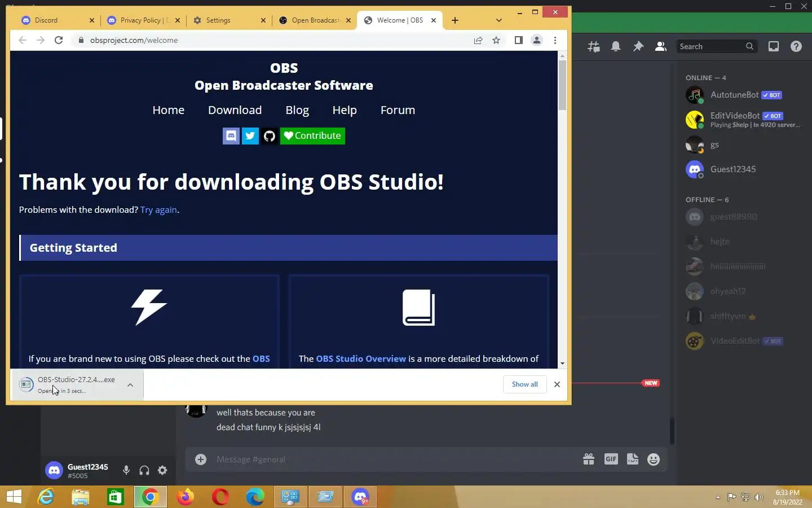This screenshot has height=508, width=812.
Task: Open the Blog navigation link
Action: (297, 110)
